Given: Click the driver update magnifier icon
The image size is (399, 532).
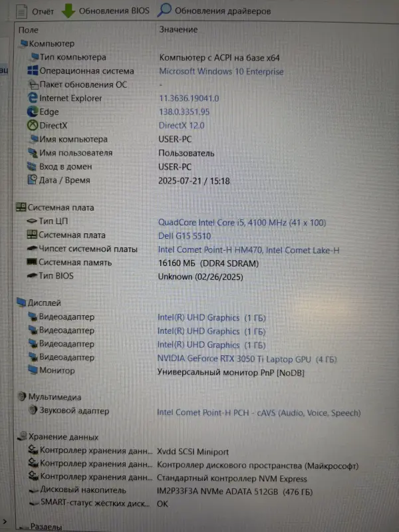Looking at the screenshot, I should (164, 10).
